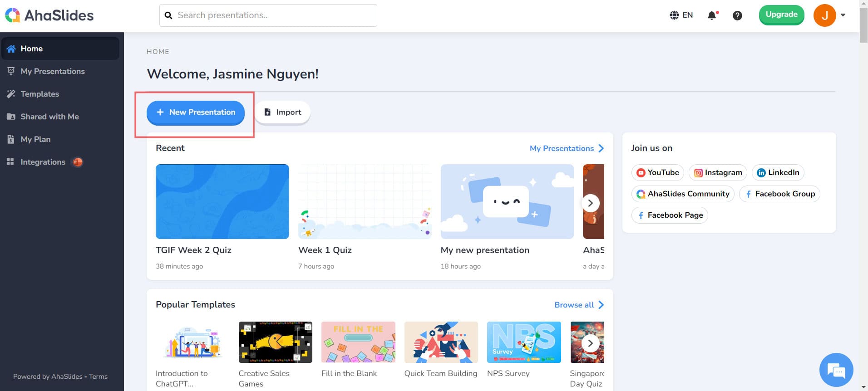Click the Browse all templates link
Viewport: 868px width, 391px height.
pyautogui.click(x=579, y=305)
